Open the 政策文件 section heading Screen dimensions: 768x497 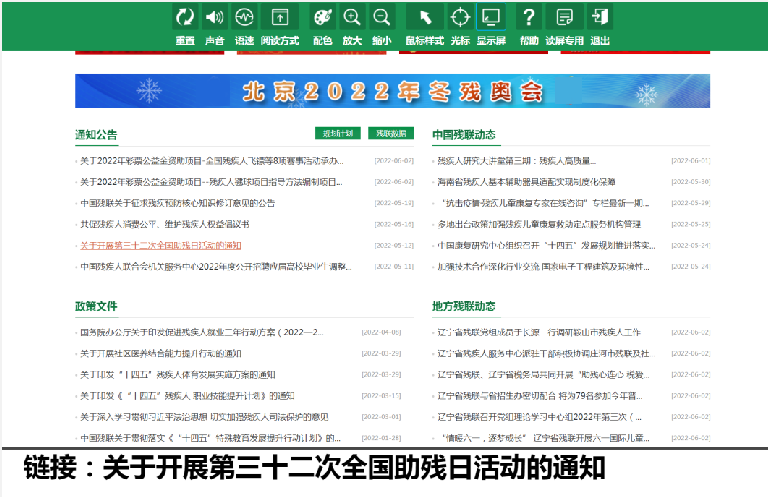(x=95, y=305)
